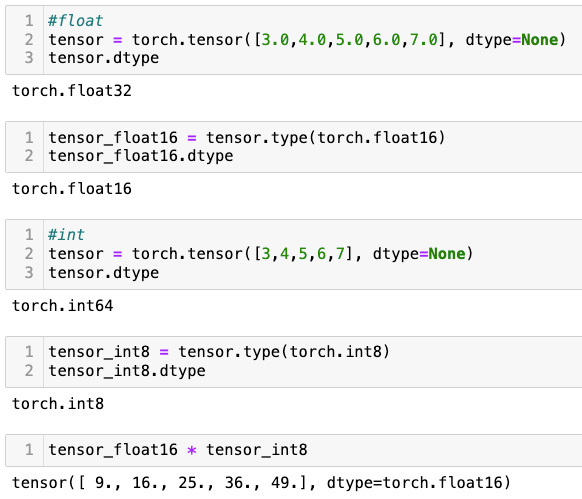Click the torch.float16 output text

(x=72, y=189)
